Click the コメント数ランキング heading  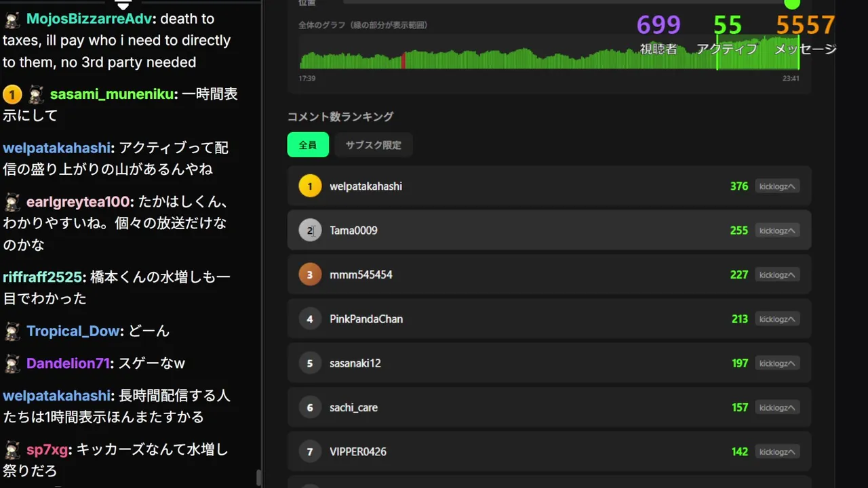tap(340, 117)
